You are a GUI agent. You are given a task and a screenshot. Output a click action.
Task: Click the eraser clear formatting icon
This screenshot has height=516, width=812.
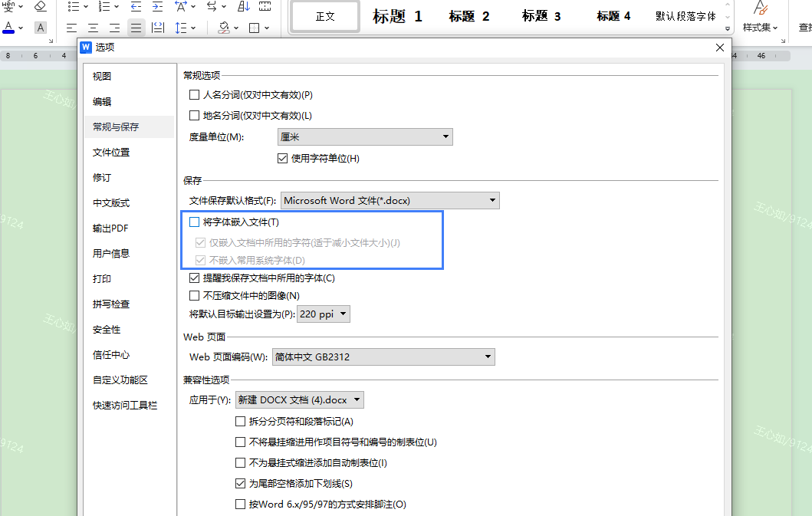pos(41,6)
